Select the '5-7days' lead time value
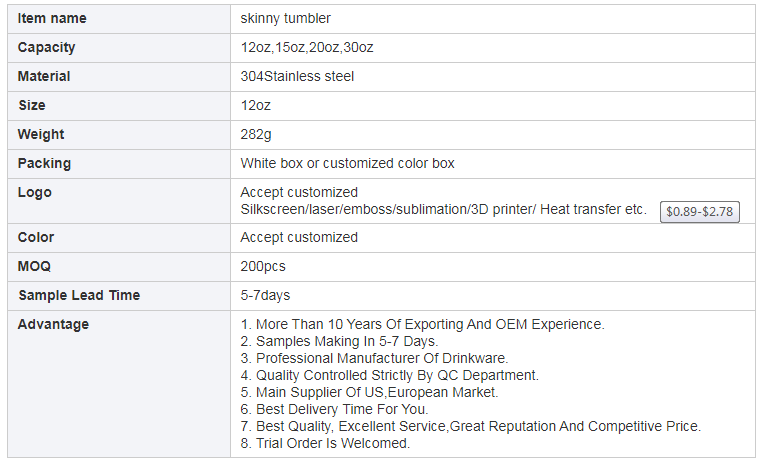Screen dimensions: 765x462 (265, 295)
